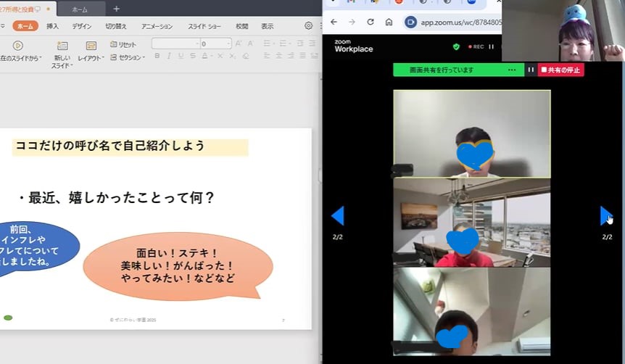Start slideshow from current slide icon
This screenshot has width=625, height=364.
pos(18,46)
